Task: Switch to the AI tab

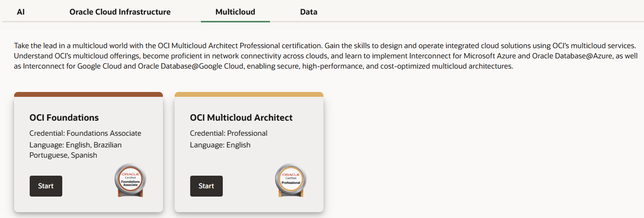Action: pos(21,12)
